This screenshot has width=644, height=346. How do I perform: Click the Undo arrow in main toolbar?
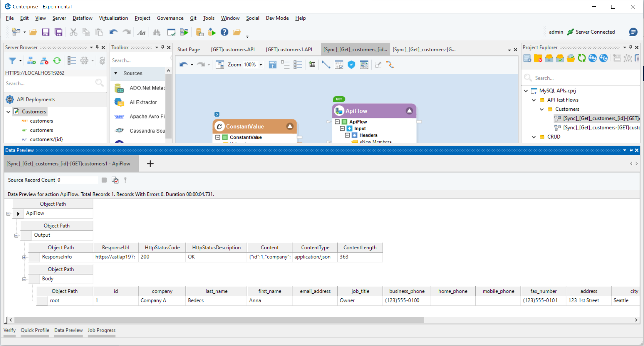(x=113, y=32)
